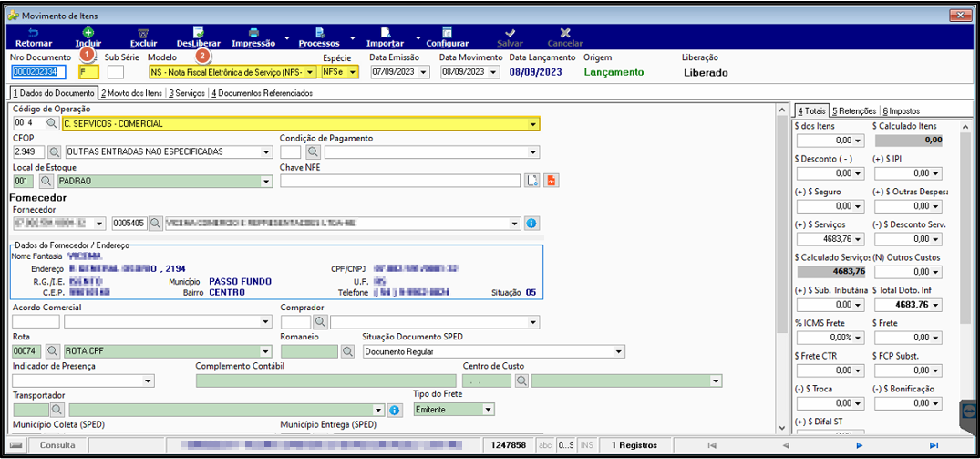
Task: Open the 3 Serviços tab
Action: (x=186, y=93)
